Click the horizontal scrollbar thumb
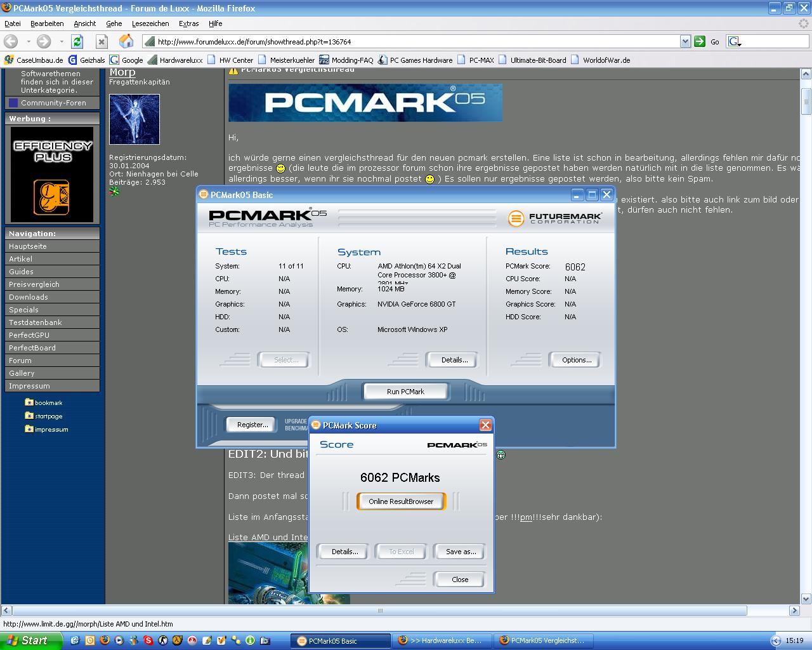 tap(379, 611)
